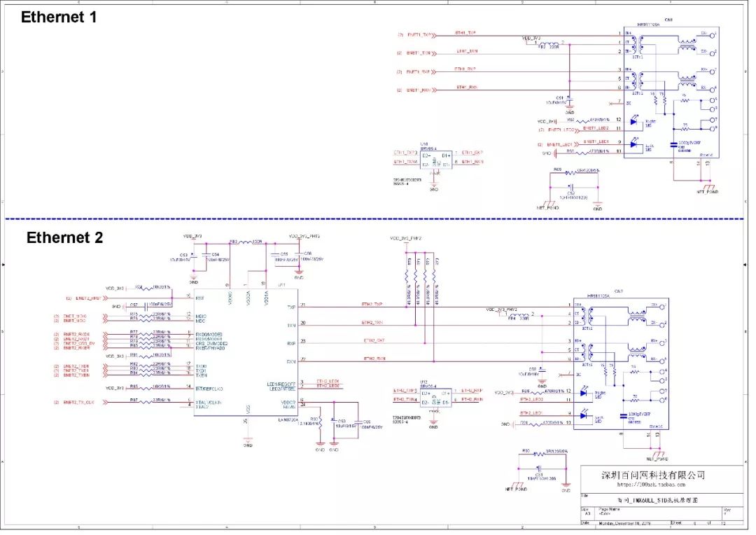This screenshot has width=756, height=535.
Task: Click the TXEN pin name inside LAN8720A
Action: tap(201, 375)
